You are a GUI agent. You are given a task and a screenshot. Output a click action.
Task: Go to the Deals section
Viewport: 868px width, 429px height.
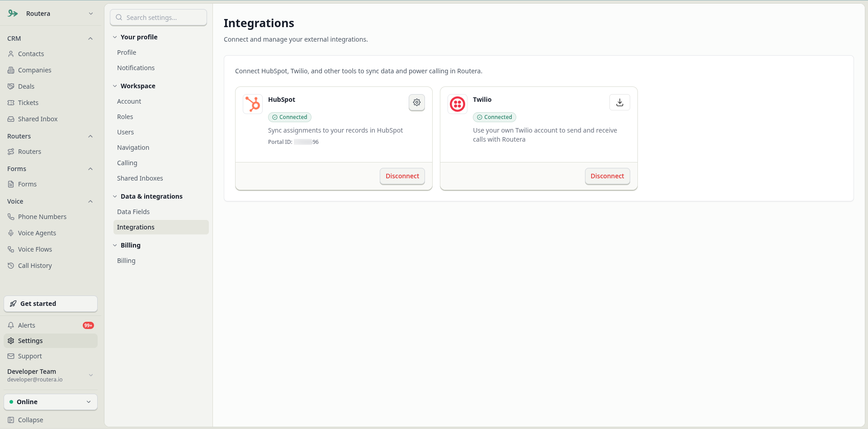point(51,86)
